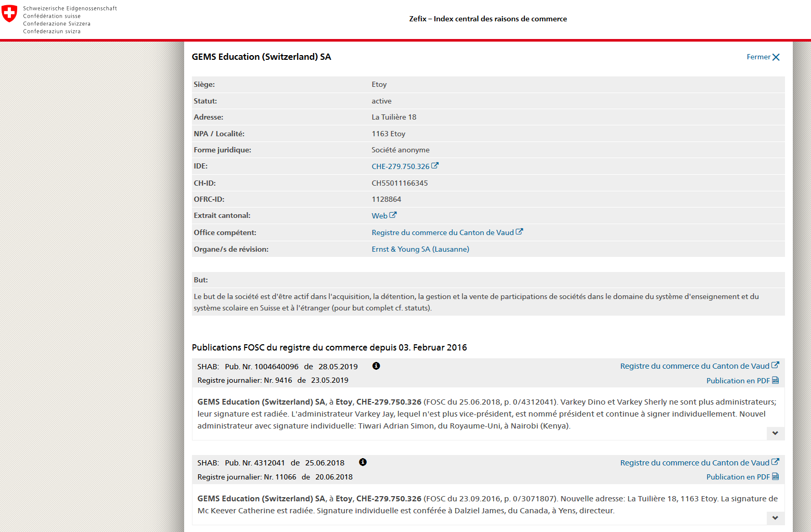Open the CHE-279.750.326 IDE link in details
The height and width of the screenshot is (532, 811).
(x=400, y=166)
